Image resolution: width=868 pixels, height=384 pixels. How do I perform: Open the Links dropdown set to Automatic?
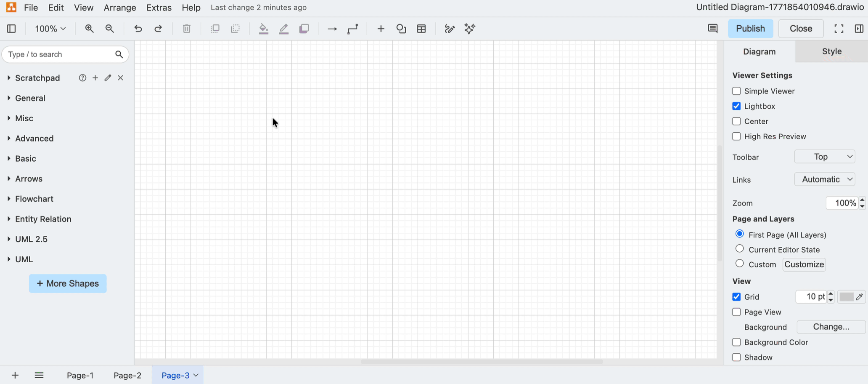pyautogui.click(x=825, y=179)
